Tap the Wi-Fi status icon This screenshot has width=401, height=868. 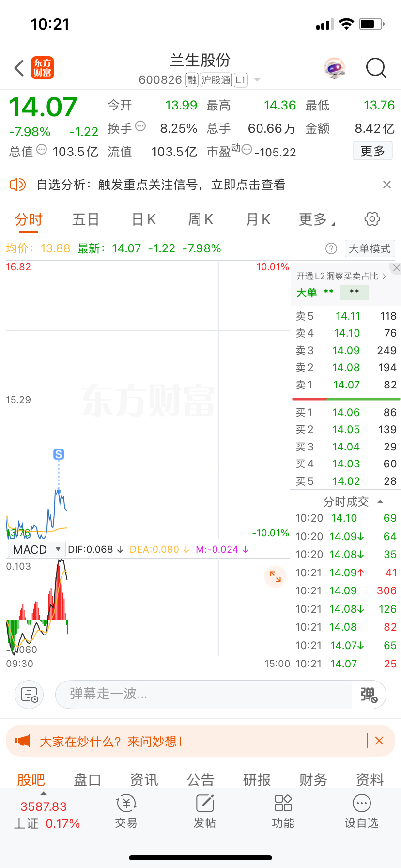click(346, 24)
